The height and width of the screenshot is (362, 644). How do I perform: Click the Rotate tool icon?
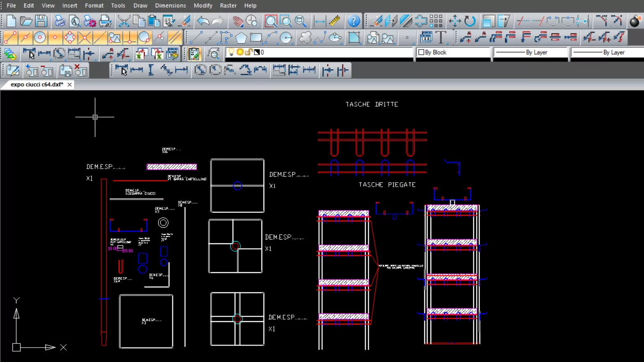pos(470,21)
